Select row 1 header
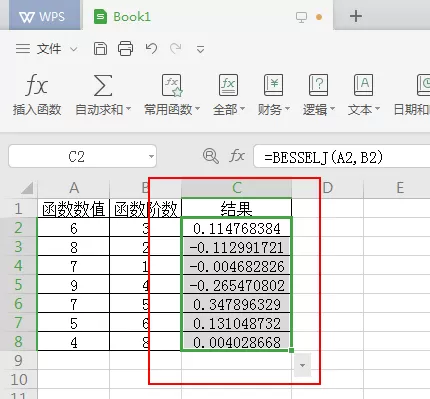The height and width of the screenshot is (399, 430). pos(18,209)
